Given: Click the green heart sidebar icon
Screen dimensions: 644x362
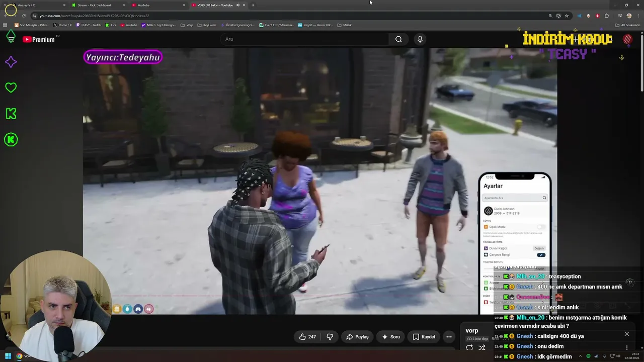Looking at the screenshot, I should [x=11, y=87].
